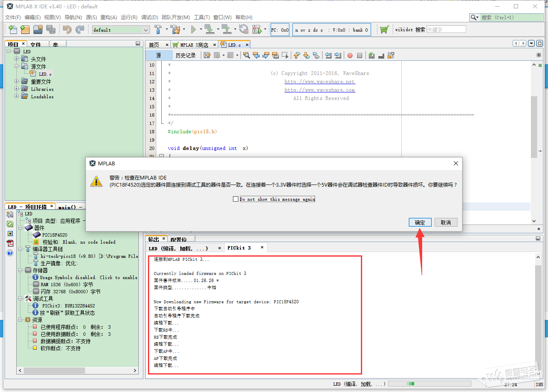Image resolution: width=548 pixels, height=392 pixels.
Task: Click the green Run Project arrow
Action: coord(193,30)
